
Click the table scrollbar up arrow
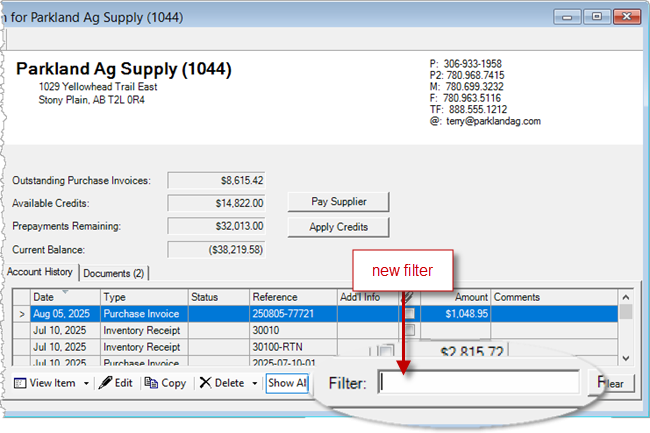tap(626, 297)
